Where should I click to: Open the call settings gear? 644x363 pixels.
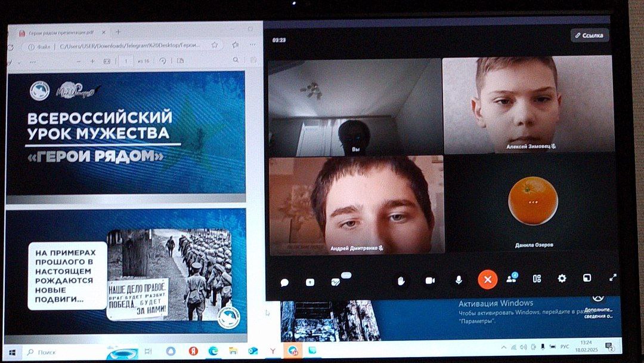[562, 278]
